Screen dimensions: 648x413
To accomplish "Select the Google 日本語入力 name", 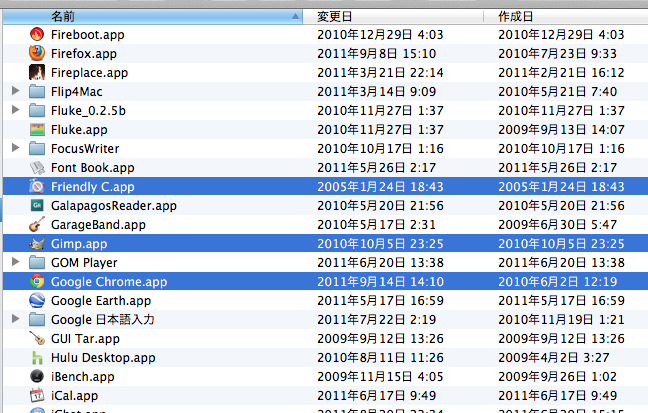I will 102,320.
